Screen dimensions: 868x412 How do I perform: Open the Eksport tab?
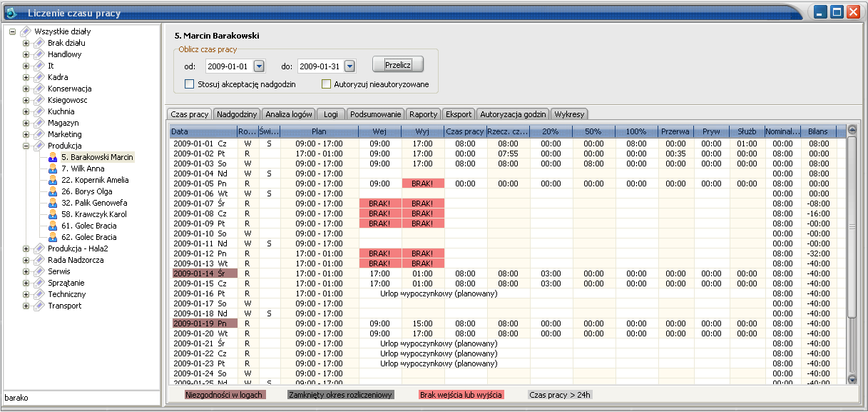coord(458,114)
